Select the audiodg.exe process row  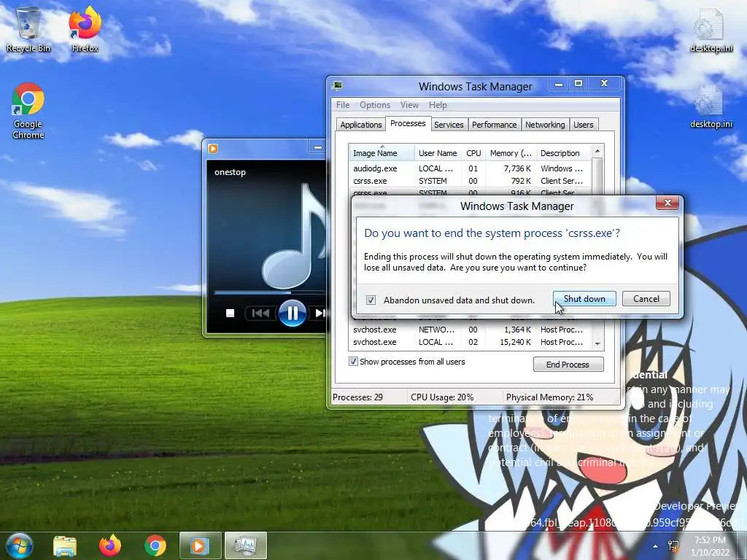click(470, 168)
